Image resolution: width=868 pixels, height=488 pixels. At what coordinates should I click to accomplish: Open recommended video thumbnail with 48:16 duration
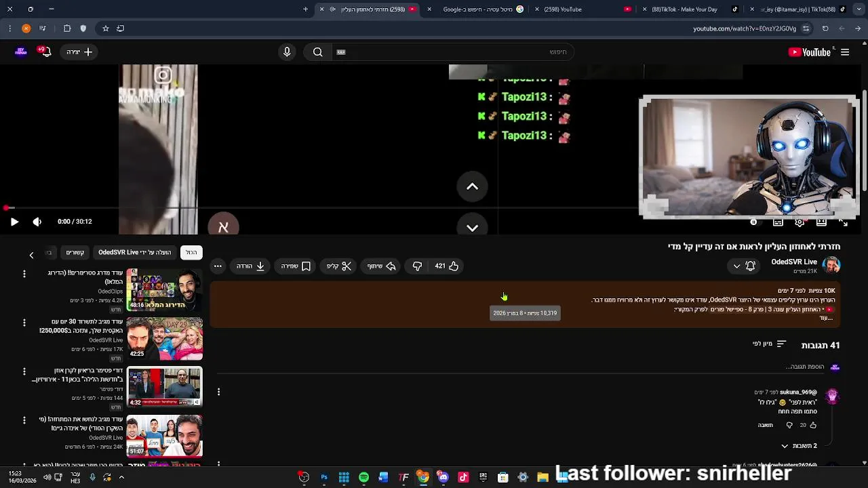(164, 289)
